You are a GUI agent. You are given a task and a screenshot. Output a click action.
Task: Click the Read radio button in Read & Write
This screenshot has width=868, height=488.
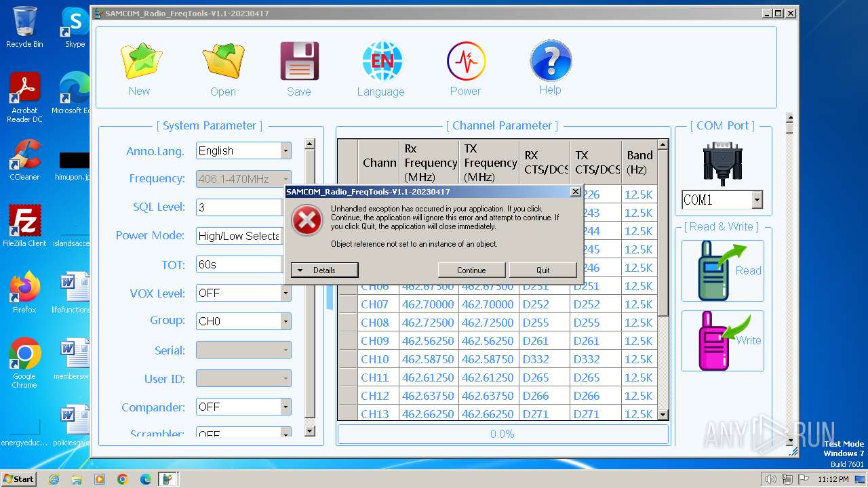point(722,271)
